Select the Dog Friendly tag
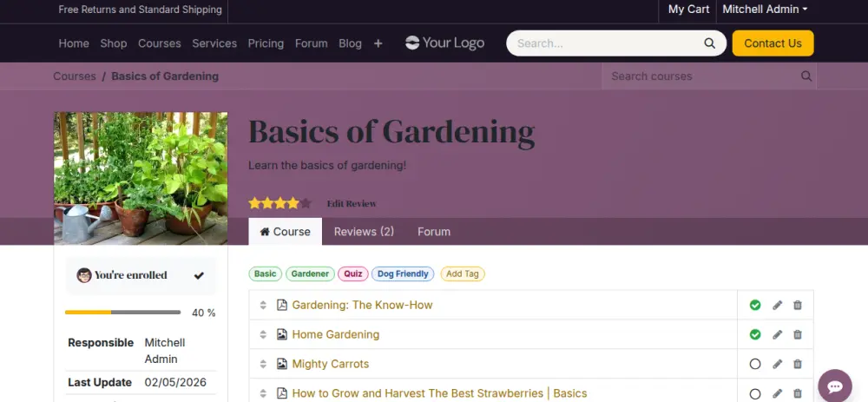Viewport: 868px width, 402px height. click(403, 274)
